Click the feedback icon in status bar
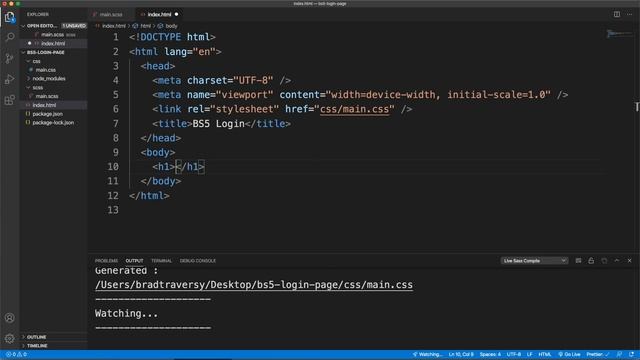This screenshot has height=360, width=640. 619,354
